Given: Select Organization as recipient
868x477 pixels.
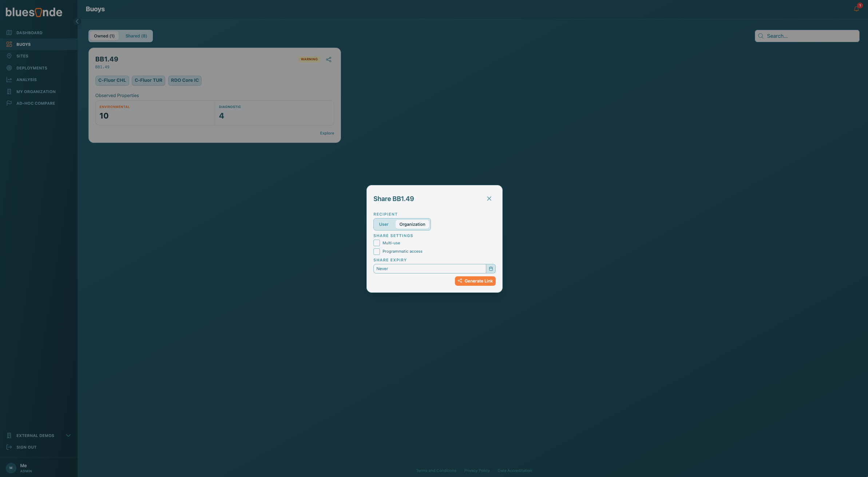Looking at the screenshot, I should [412, 224].
